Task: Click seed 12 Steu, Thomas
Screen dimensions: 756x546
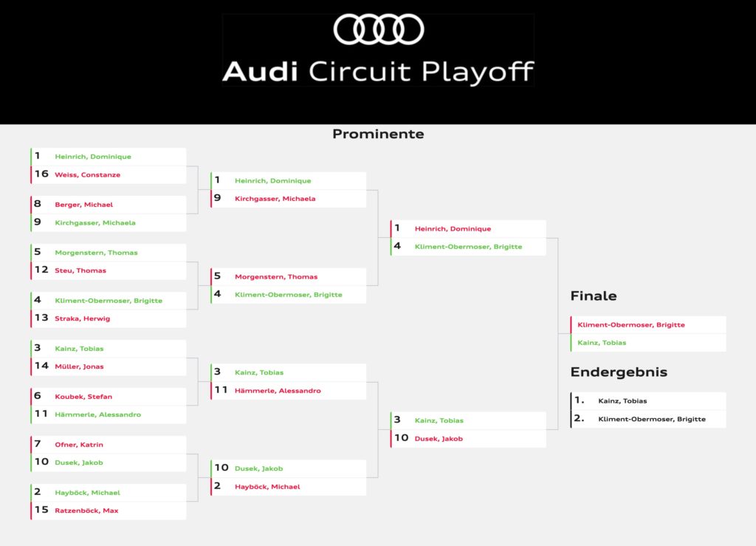Action: pos(80,270)
